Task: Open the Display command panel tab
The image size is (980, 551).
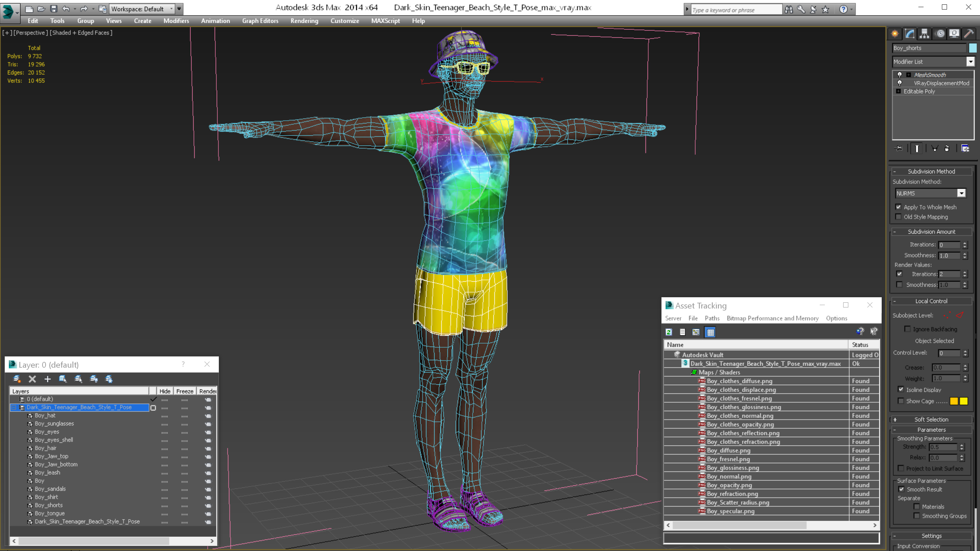Action: [954, 34]
